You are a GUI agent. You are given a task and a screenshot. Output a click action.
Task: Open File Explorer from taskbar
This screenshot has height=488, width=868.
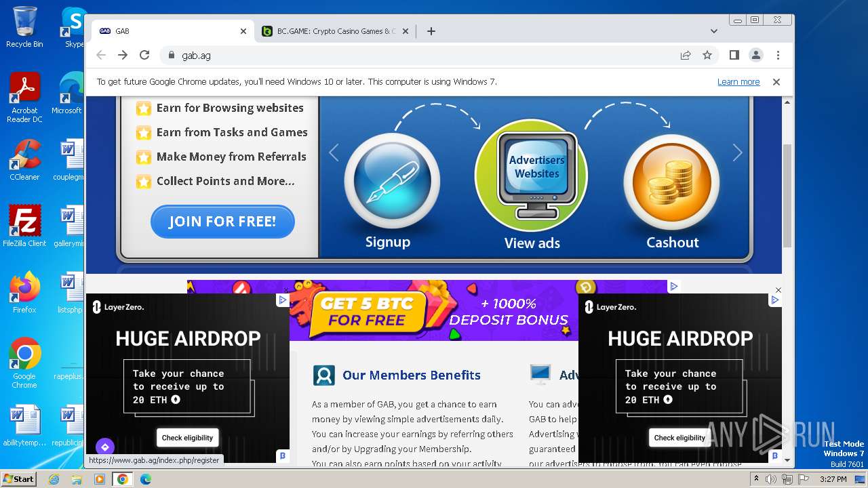pyautogui.click(x=77, y=479)
